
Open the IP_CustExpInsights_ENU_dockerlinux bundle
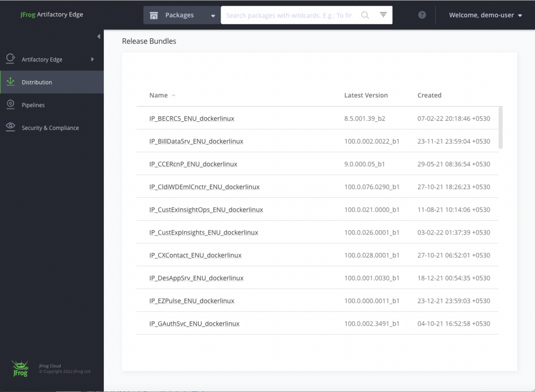click(204, 232)
